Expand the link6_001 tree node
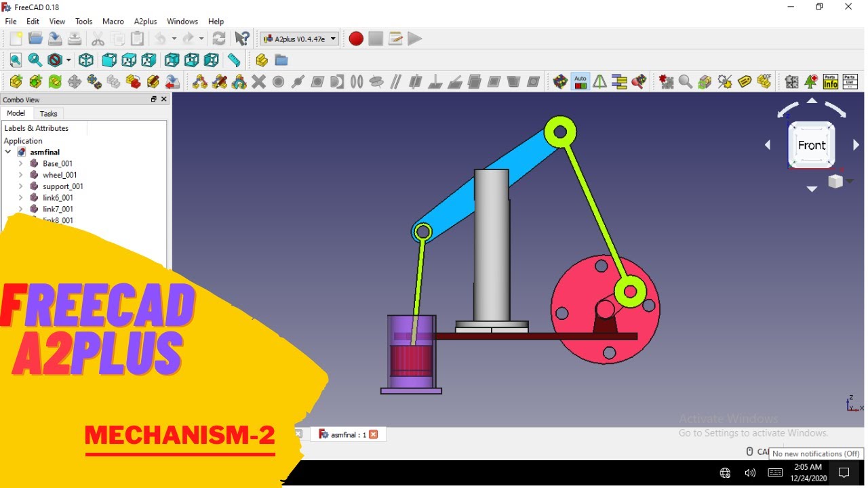Screen dimensions: 868x488 21,198
